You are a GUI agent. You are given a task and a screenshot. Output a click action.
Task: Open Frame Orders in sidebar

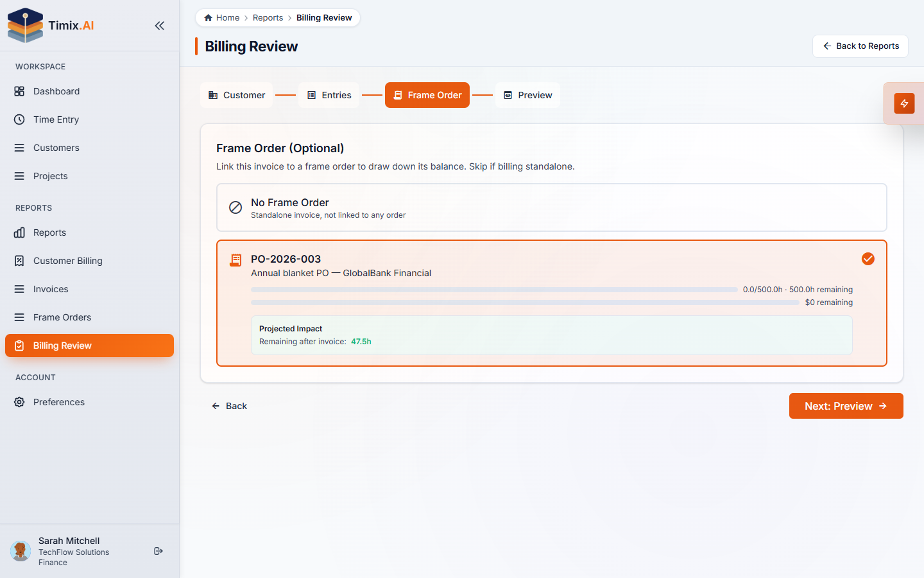click(89, 317)
